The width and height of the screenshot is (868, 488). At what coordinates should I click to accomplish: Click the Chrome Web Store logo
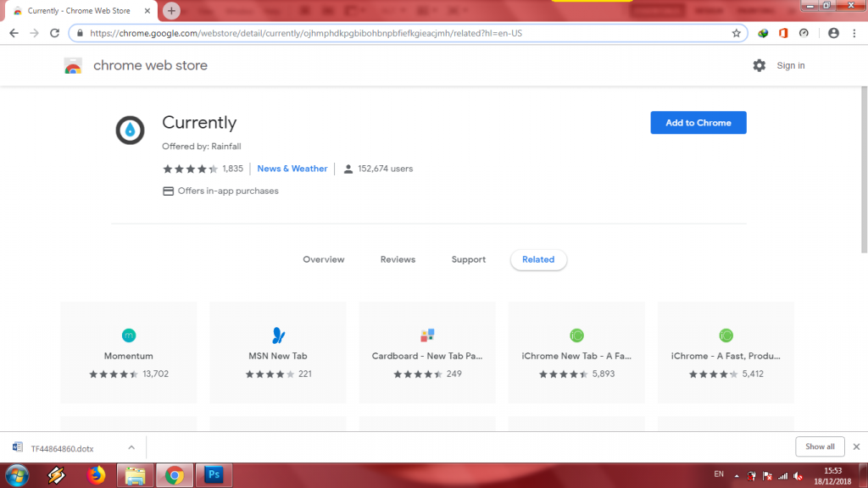pyautogui.click(x=73, y=66)
